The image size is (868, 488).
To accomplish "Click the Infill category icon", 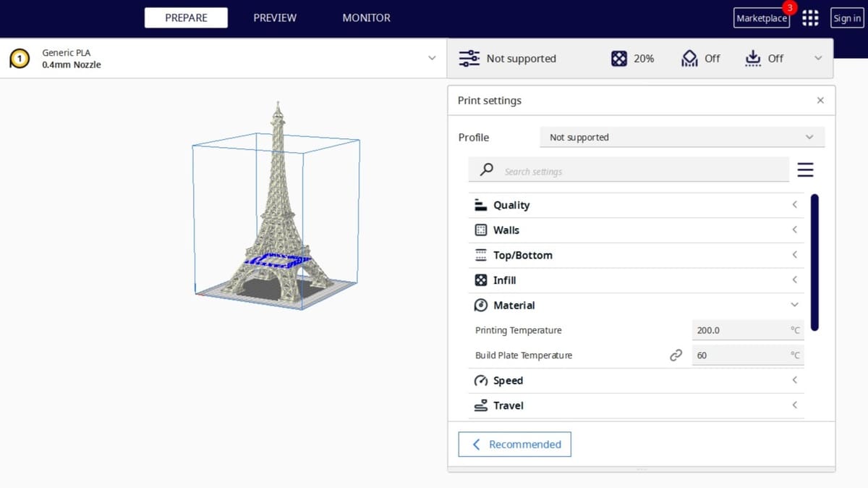I will click(480, 280).
